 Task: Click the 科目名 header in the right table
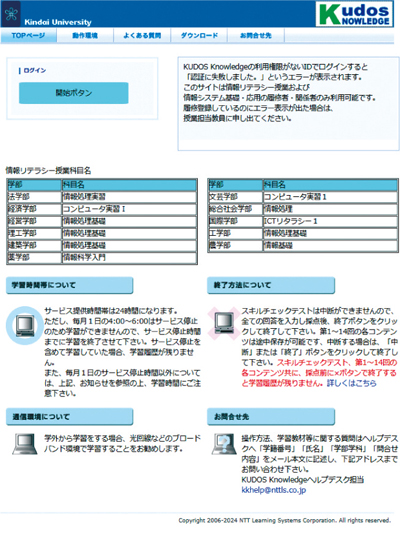coord(330,185)
